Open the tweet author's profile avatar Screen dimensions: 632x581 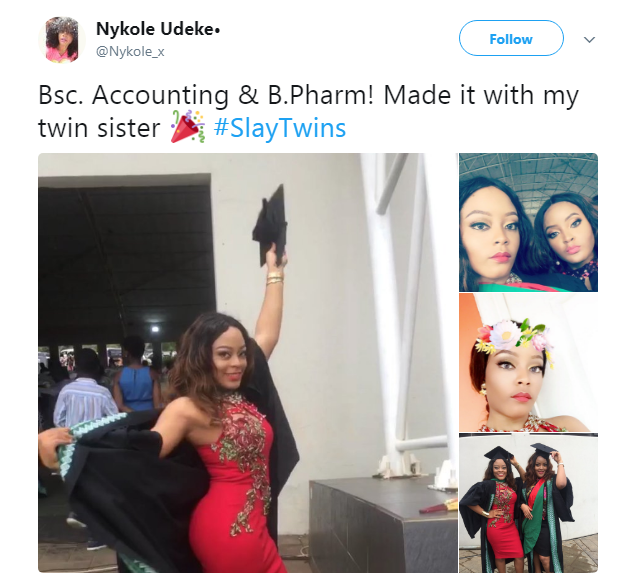[x=62, y=40]
